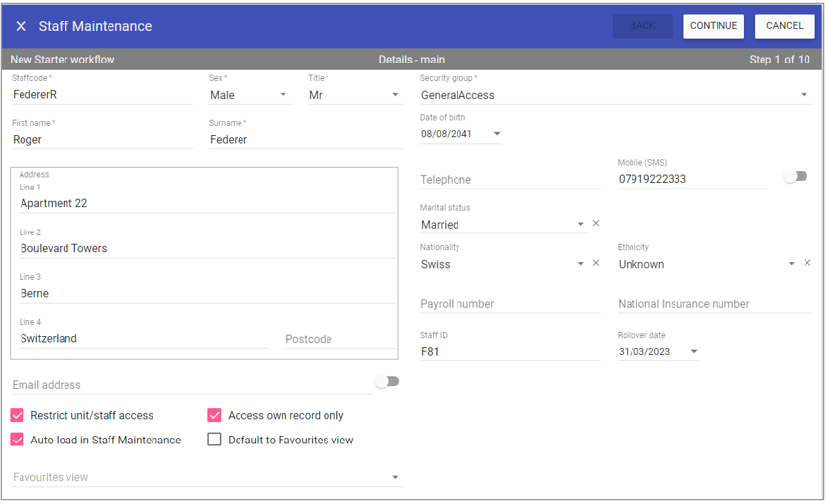Image resolution: width=828 pixels, height=504 pixels.
Task: Clear the Nationality selection
Action: [596, 263]
